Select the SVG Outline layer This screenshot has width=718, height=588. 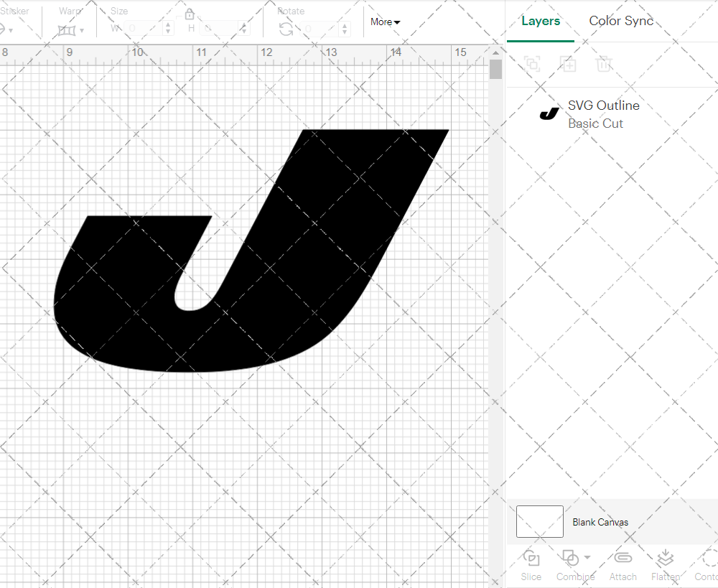(612, 114)
